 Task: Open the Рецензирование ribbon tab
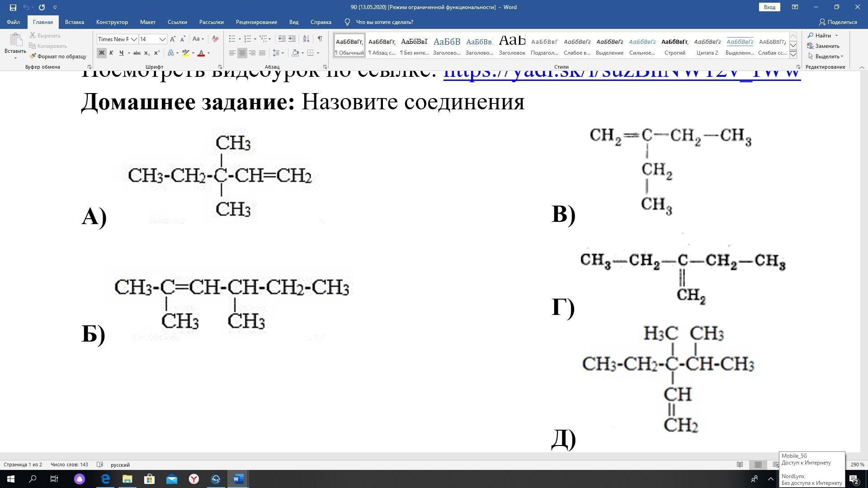[256, 22]
